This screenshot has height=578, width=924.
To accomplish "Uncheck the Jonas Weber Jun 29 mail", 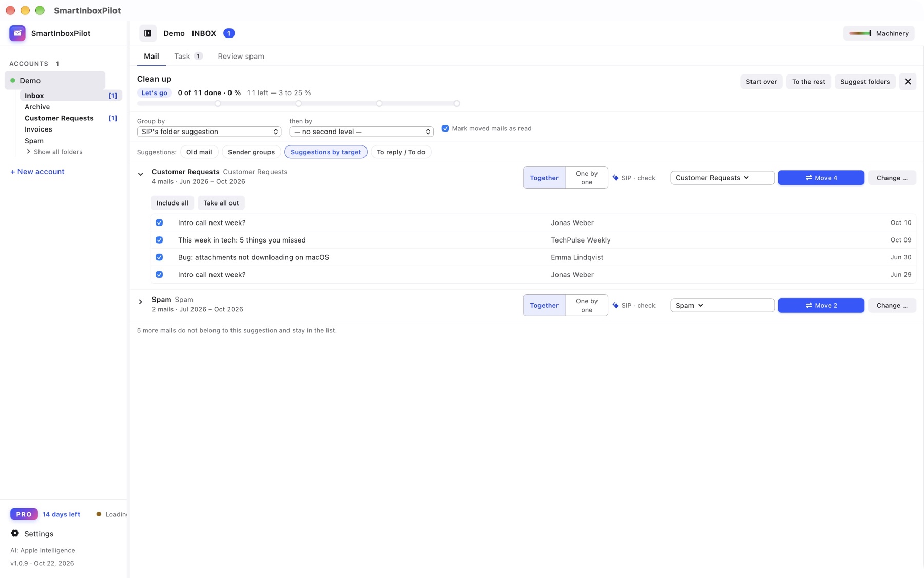I will point(159,275).
